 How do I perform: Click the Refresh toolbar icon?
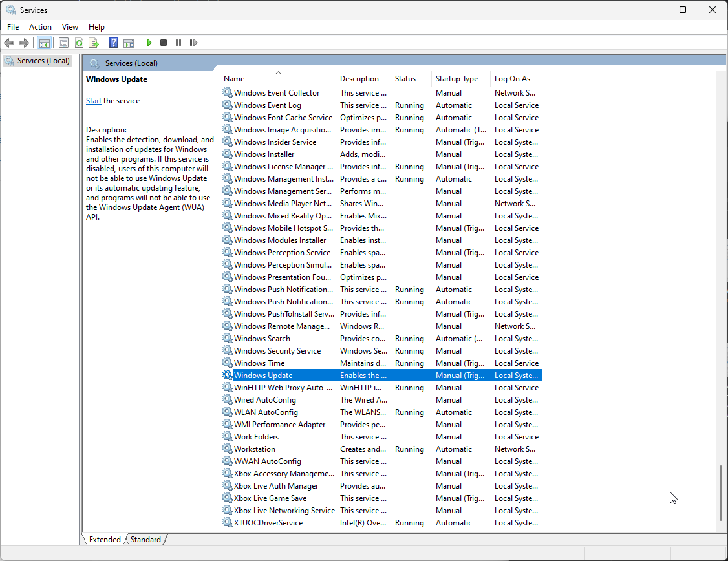[79, 43]
